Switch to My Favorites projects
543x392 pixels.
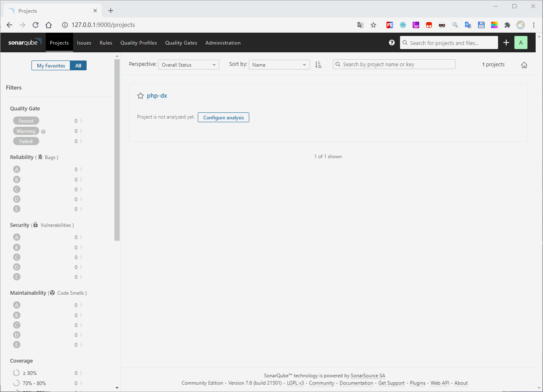51,65
